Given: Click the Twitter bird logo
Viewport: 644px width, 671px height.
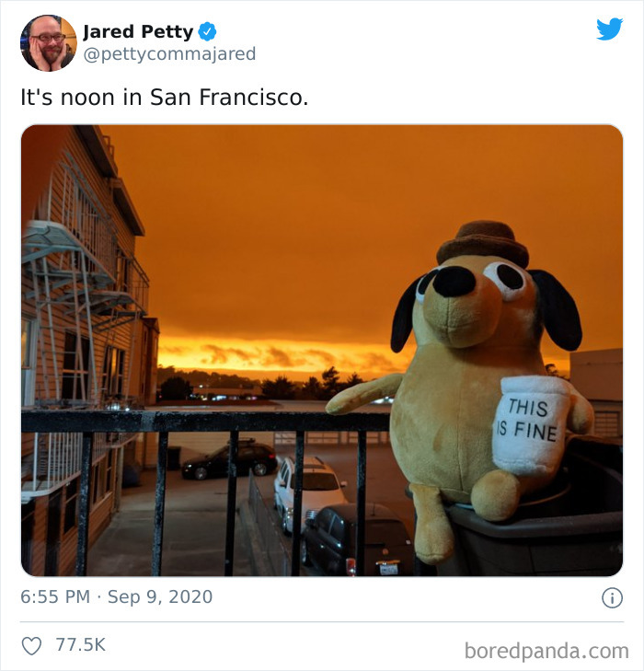Looking at the screenshot, I should 610,29.
